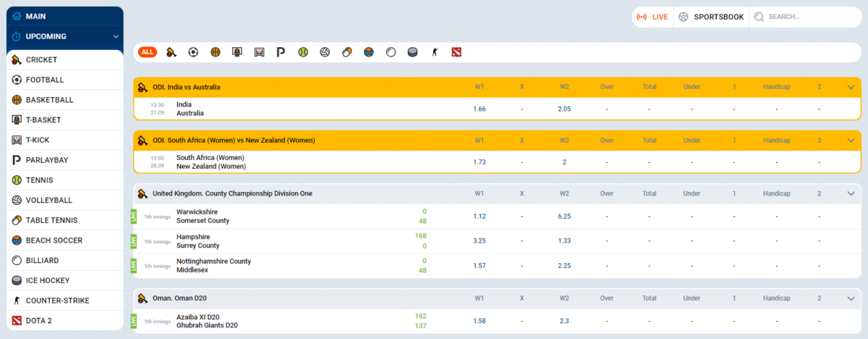Screen dimensions: 868x339
Task: Collapse the County Championship Division One section
Action: (851, 193)
